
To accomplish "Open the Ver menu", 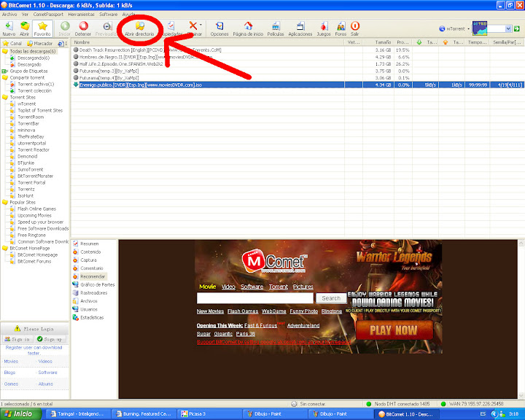I will tap(25, 15).
